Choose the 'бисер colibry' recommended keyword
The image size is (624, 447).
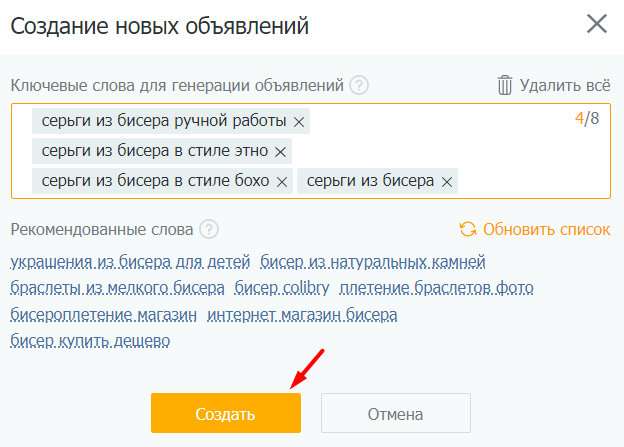(281, 289)
